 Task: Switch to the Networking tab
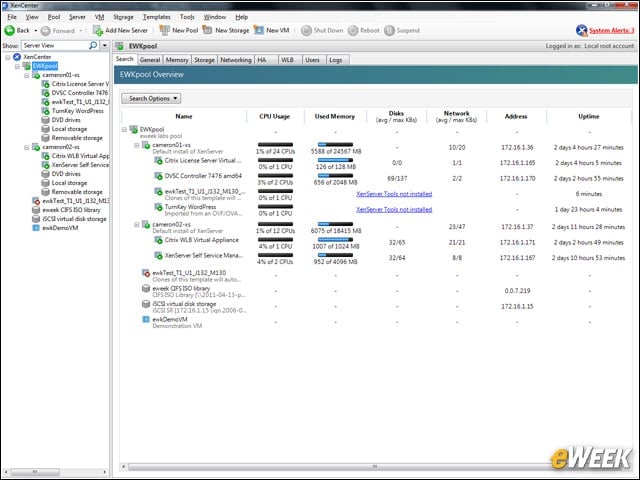tap(236, 60)
